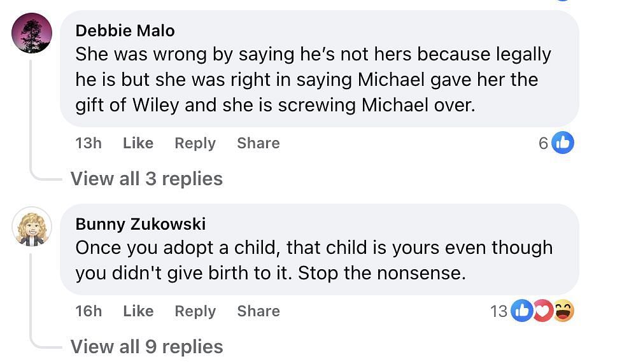Click the red heart reaction on Bunny's comment
The height and width of the screenshot is (364, 629).
pyautogui.click(x=542, y=311)
